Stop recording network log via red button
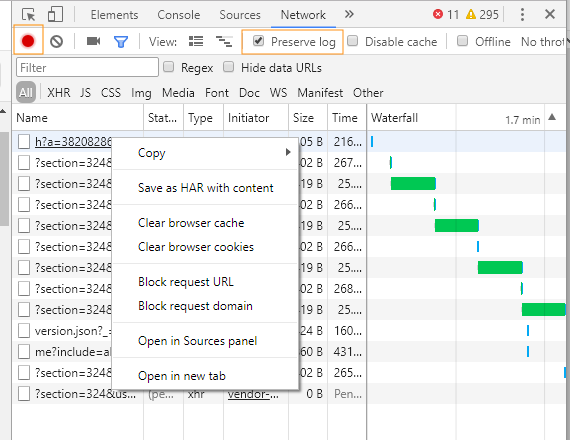570x440 pixels. [x=28, y=41]
